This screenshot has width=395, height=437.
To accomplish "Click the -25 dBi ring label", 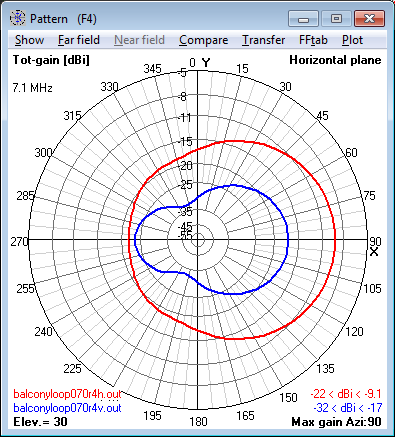I will coord(185,185).
